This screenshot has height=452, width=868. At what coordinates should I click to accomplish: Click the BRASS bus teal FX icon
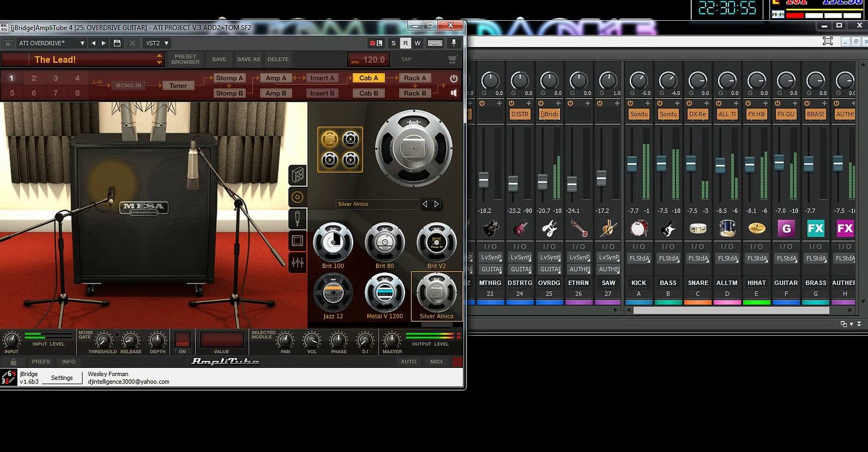click(815, 228)
